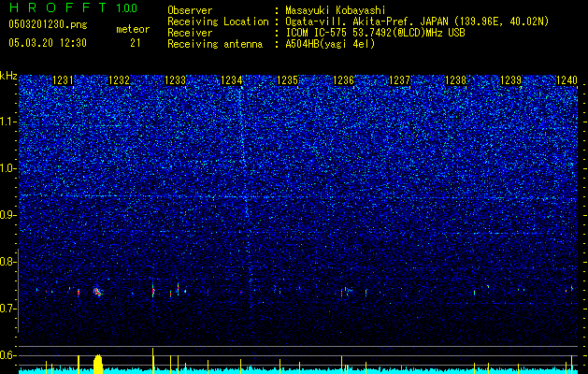Click the HROFFT 1.0.0 title text

pyautogui.click(x=73, y=7)
